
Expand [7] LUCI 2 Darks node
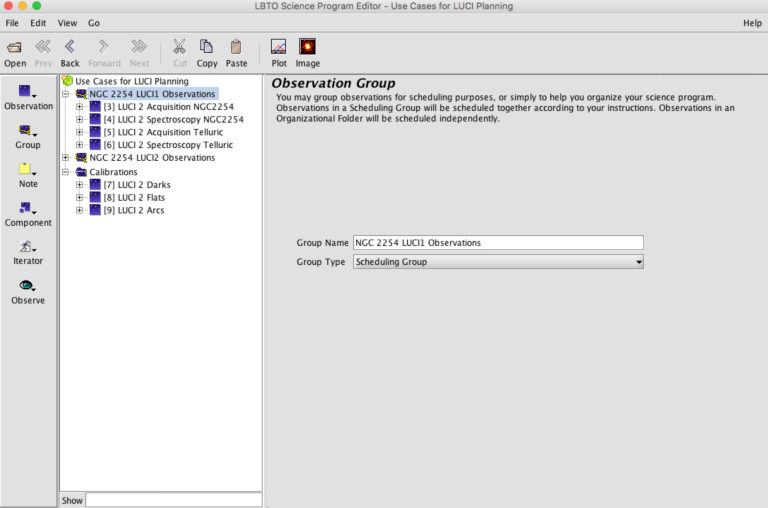pyautogui.click(x=79, y=185)
